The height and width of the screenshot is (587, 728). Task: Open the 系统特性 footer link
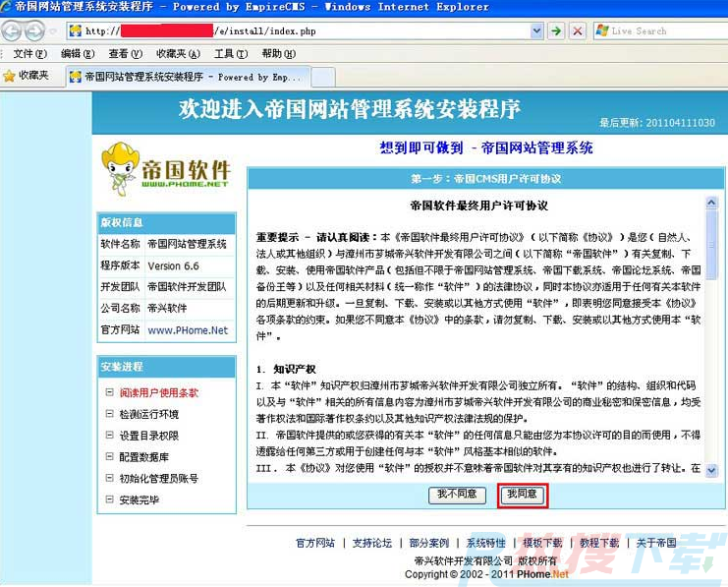click(485, 543)
